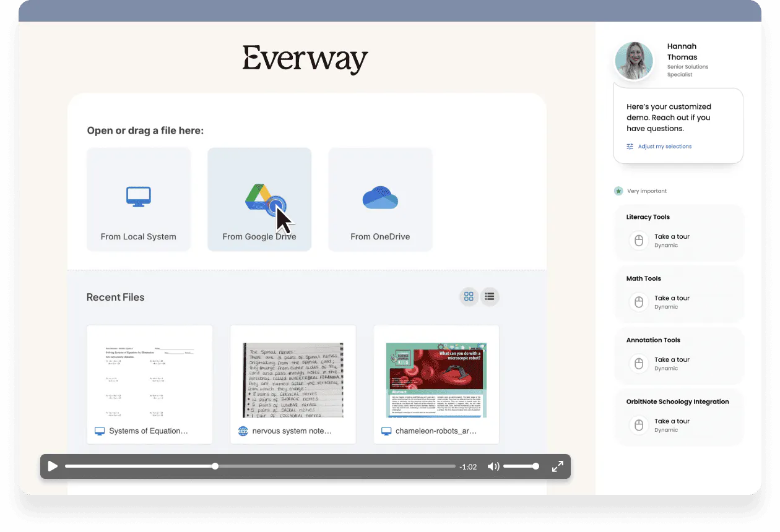This screenshot has width=780, height=532.
Task: Take a tour of Math Tools
Action: [x=672, y=298]
